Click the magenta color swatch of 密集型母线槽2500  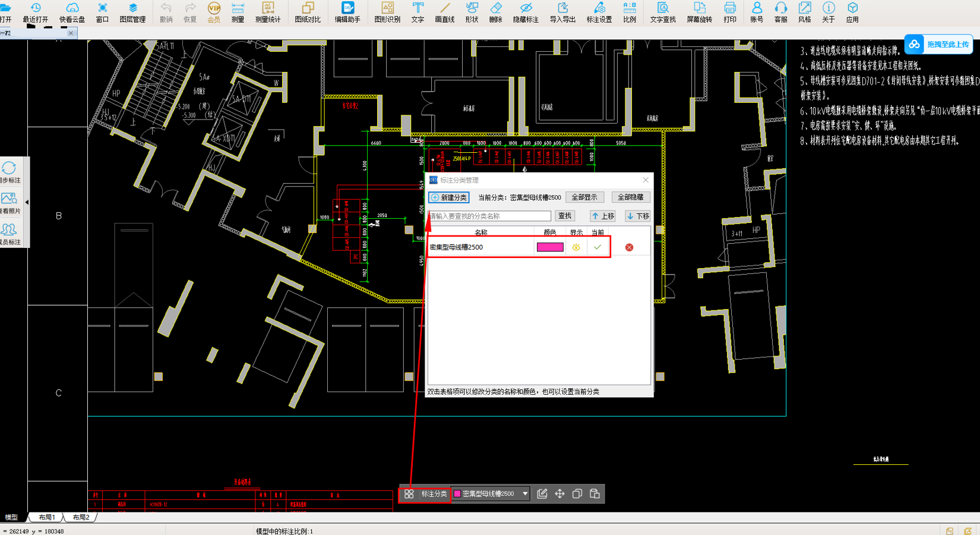point(550,247)
